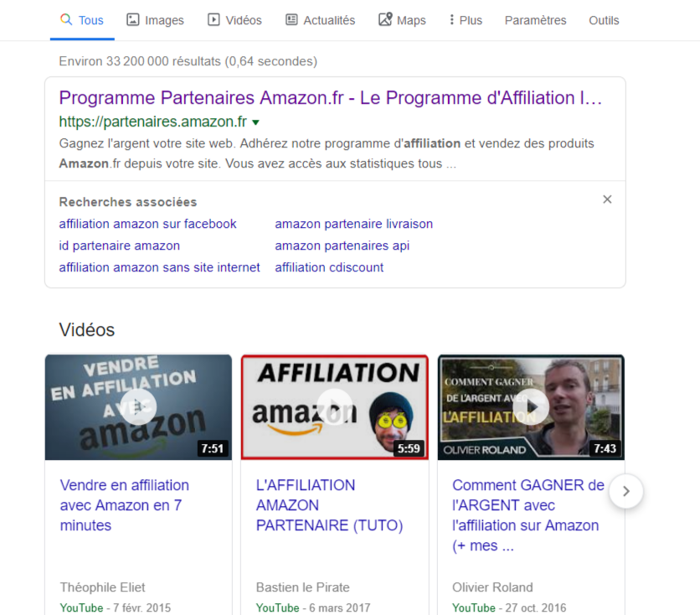Open title L'AFFILIATION AMAZON PARTENAIRE (TUTO)
The image size is (700, 615).
[x=329, y=505]
